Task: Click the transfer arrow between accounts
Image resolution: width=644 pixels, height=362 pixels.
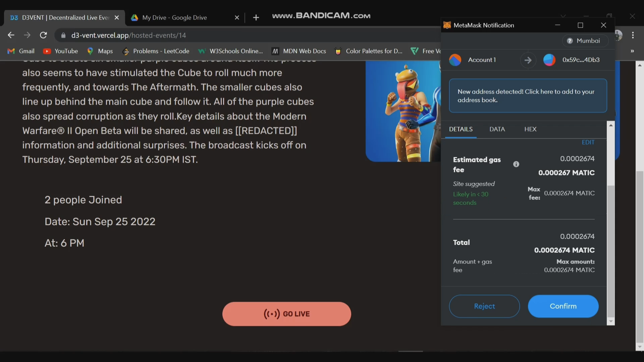Action: (528, 60)
